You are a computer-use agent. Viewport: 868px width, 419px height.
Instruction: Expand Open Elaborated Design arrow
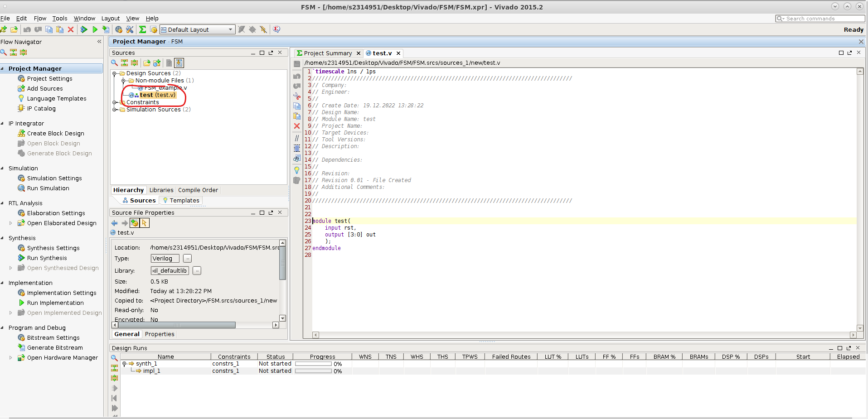click(x=11, y=223)
